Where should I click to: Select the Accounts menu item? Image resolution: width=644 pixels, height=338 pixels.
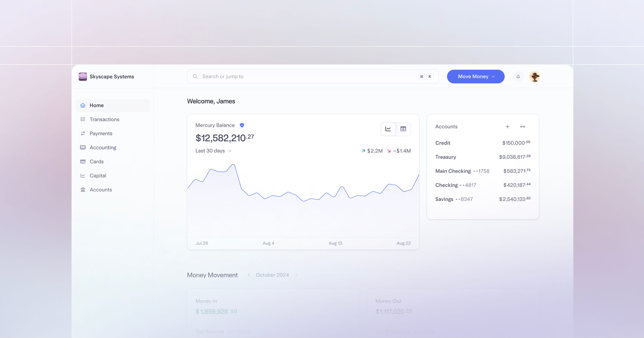(x=101, y=189)
